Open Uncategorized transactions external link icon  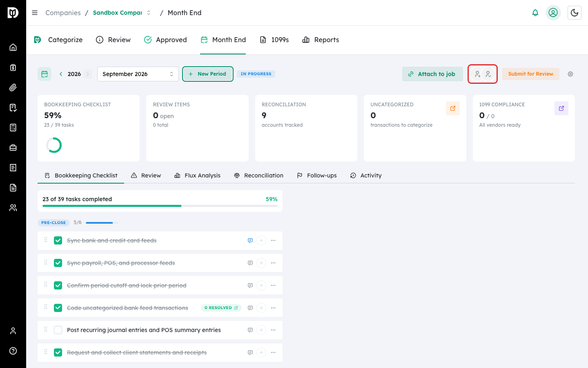(453, 108)
